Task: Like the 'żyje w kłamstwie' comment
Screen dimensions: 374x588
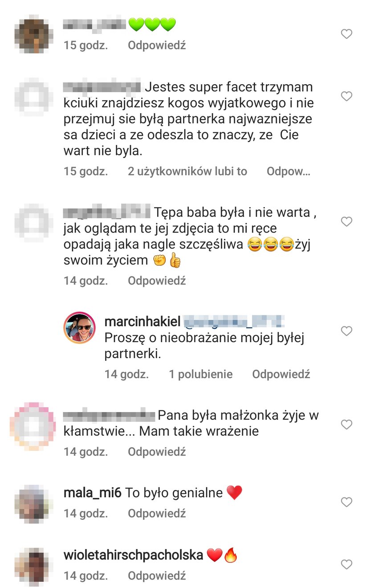Action: (346, 425)
